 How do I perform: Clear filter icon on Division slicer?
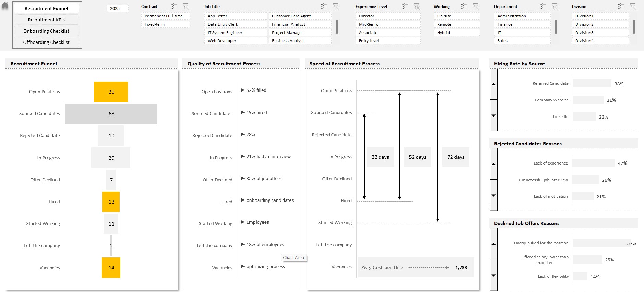pos(633,7)
